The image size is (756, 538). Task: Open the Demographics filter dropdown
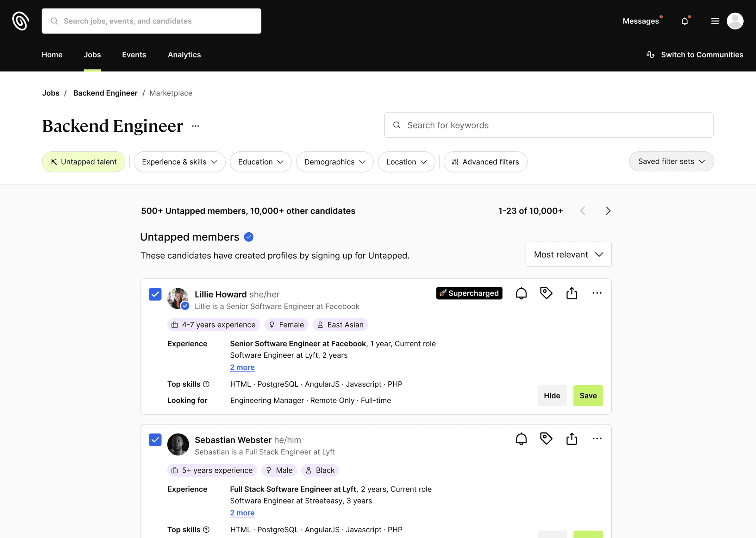click(x=334, y=162)
